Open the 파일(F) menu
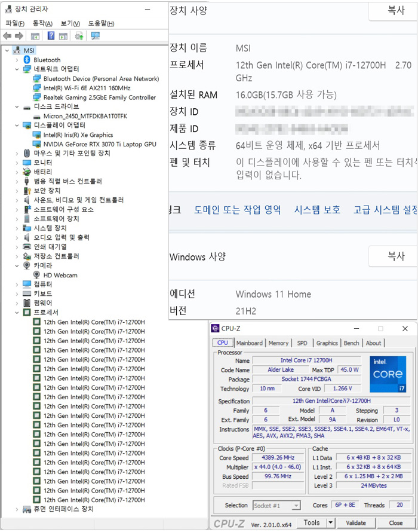The width and height of the screenshot is (418, 532). pyautogui.click(x=15, y=23)
